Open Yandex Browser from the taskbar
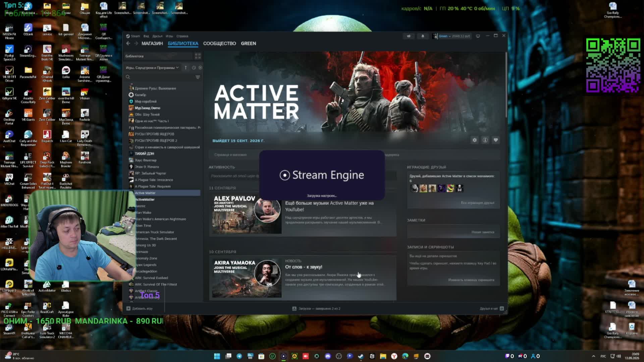Screen dimensions: 644x362 394,356
